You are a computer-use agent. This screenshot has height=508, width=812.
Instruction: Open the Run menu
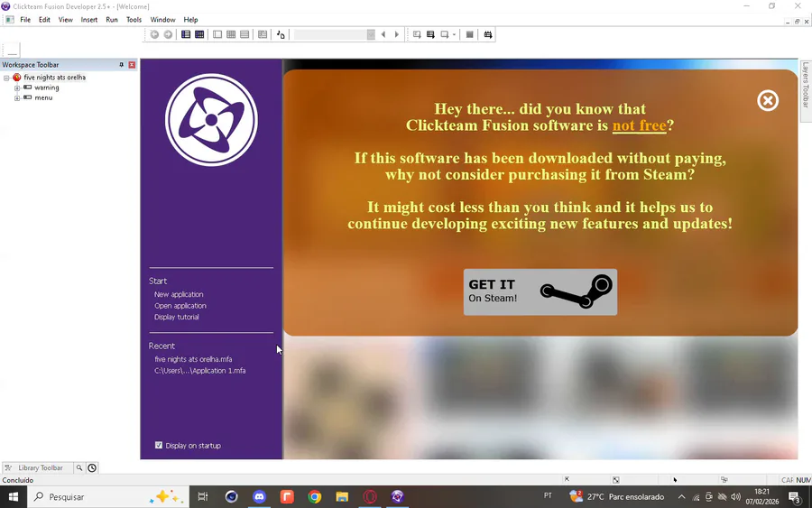click(x=112, y=20)
